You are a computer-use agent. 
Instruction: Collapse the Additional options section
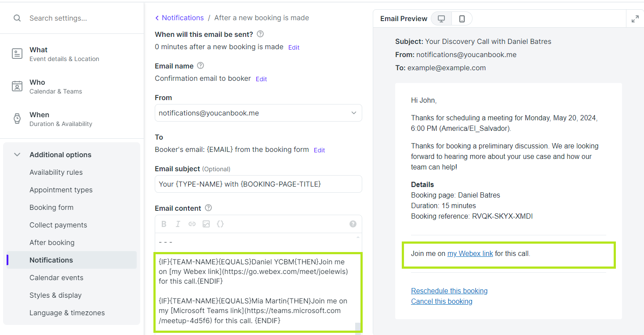[17, 154]
